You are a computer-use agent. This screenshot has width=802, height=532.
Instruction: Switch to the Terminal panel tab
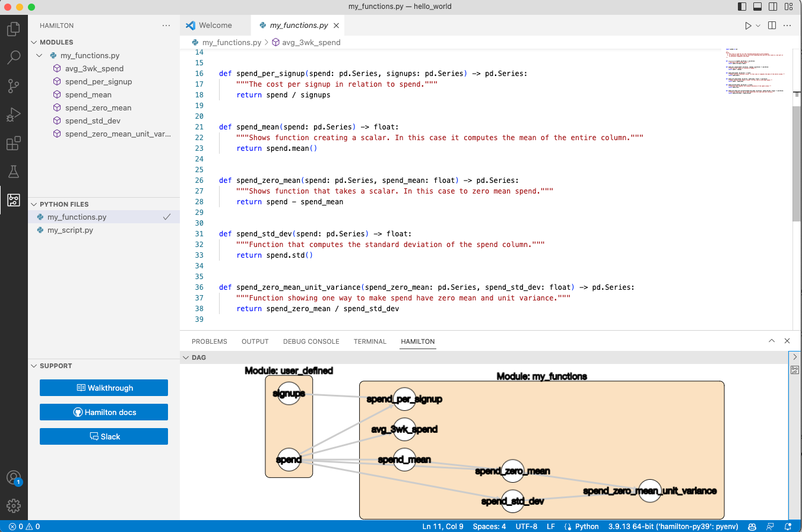370,341
